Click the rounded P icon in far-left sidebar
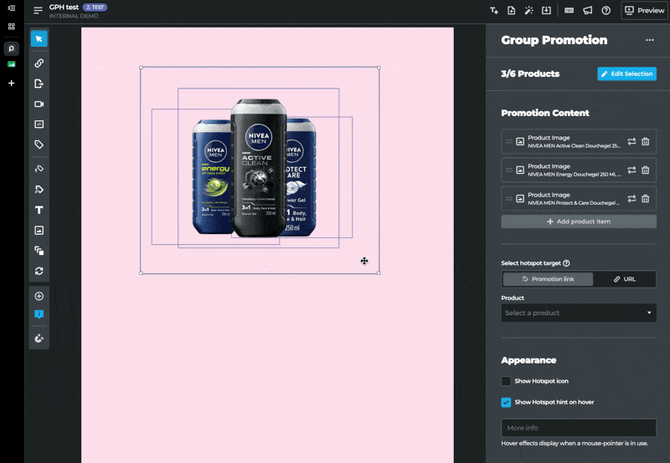Screen dimensions: 670x463 12,49
